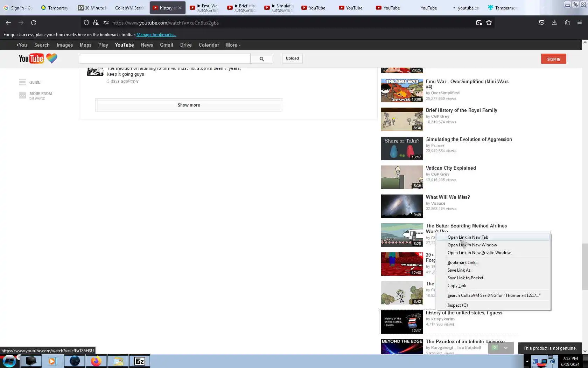588x368 pixels.
Task: Open the globe icon on the taskbar
Action: tap(74, 361)
